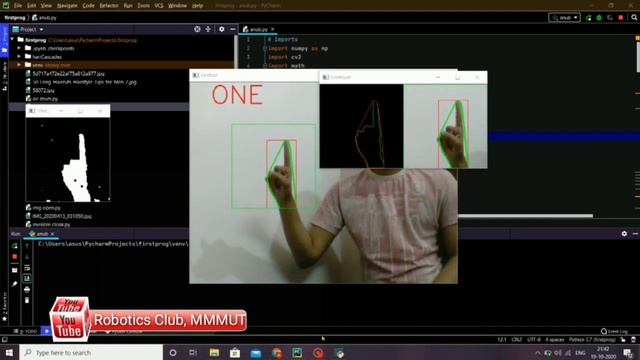
Task: Click the Run with Coverage icon
Action: click(610, 18)
